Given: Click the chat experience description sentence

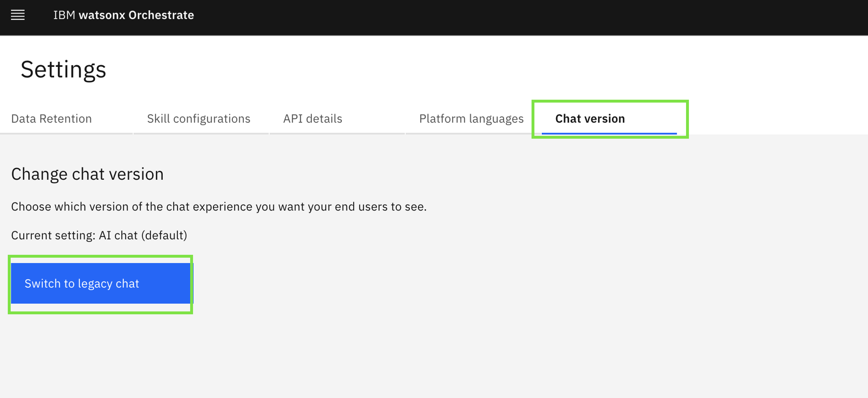Looking at the screenshot, I should (x=219, y=206).
